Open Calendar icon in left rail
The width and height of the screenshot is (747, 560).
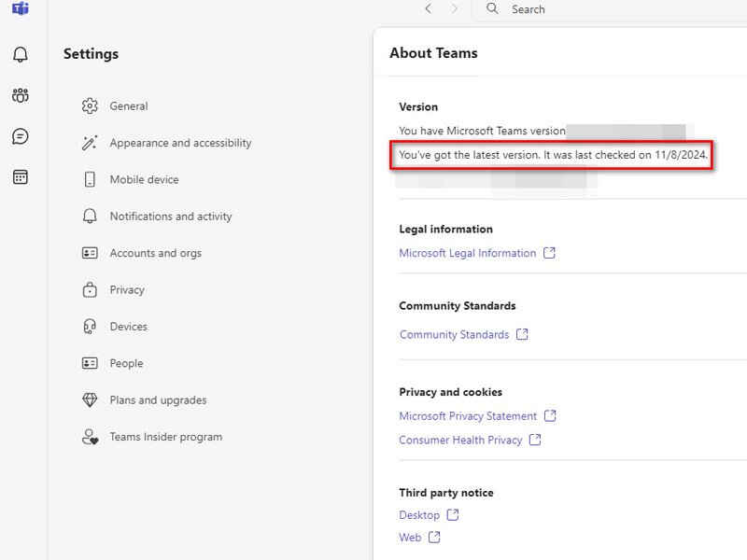coord(20,177)
